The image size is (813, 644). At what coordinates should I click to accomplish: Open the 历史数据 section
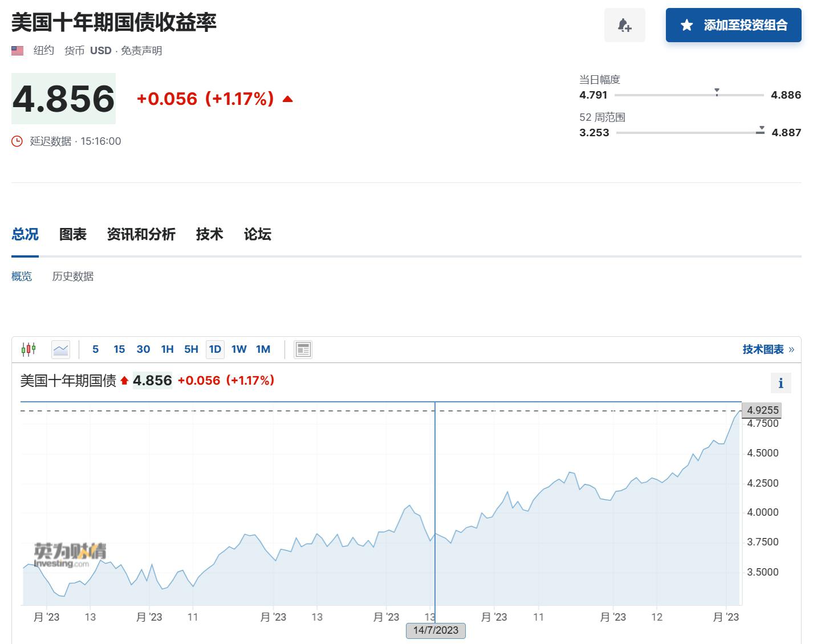tap(72, 276)
